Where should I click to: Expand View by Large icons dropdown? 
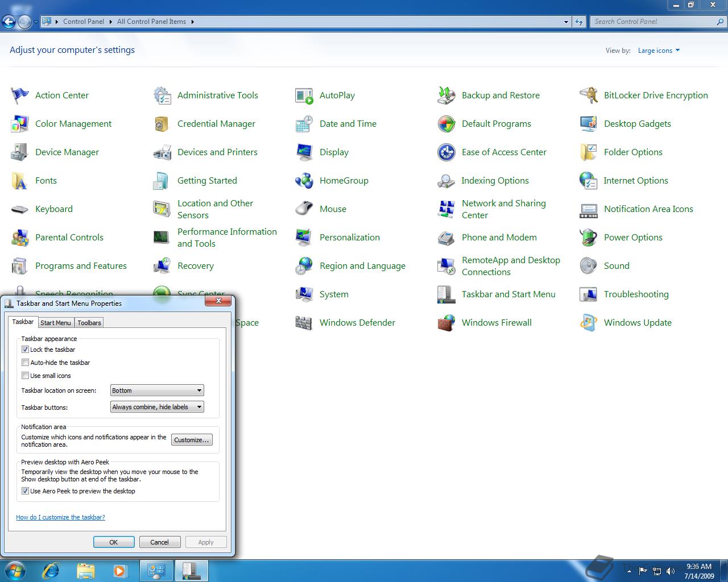click(x=659, y=51)
